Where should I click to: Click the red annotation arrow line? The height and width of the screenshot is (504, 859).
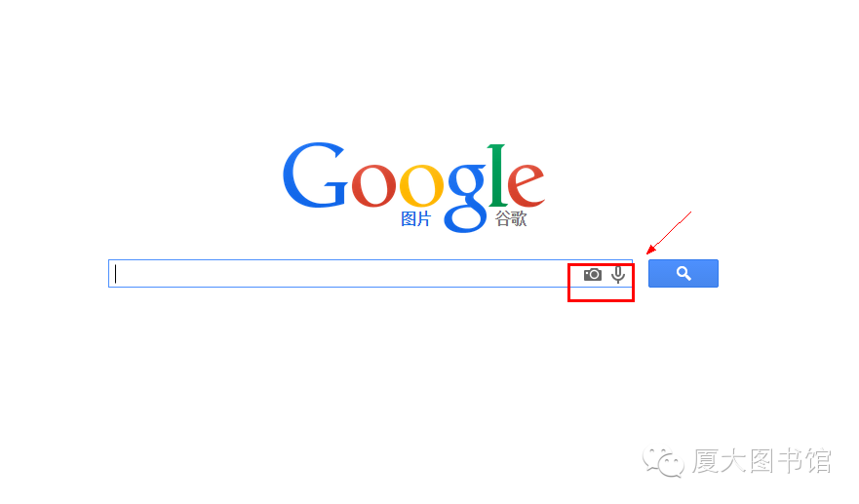pos(672,230)
